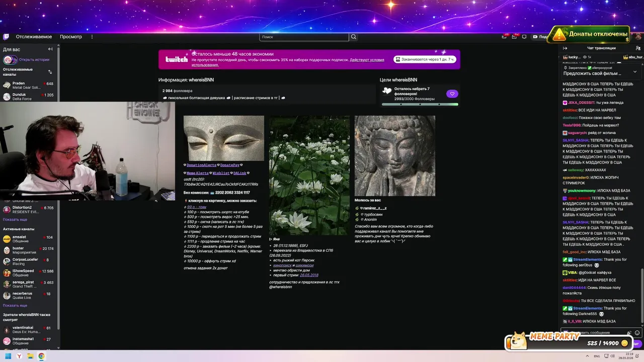Open the Twitch home logo
The height and width of the screenshot is (362, 644).
6,37
